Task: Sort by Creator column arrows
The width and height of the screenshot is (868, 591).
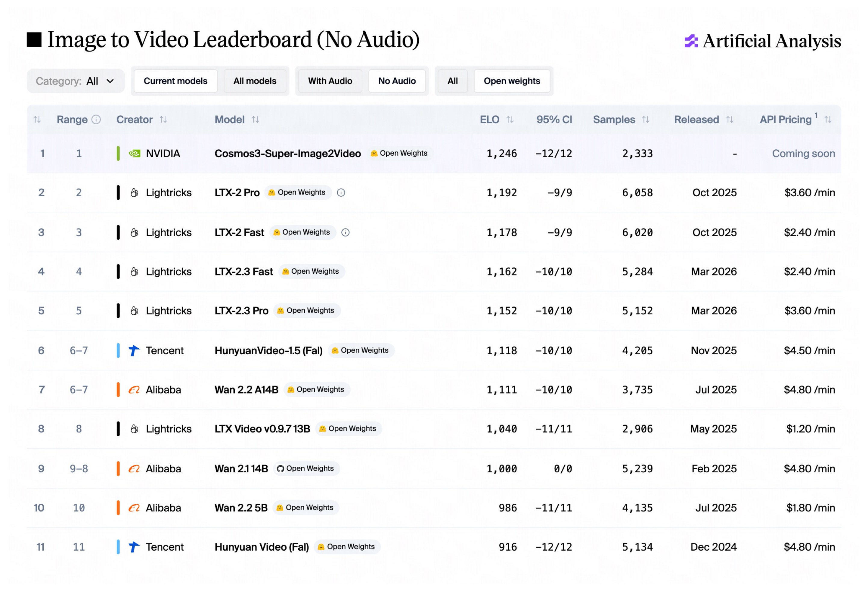Action: (x=163, y=120)
